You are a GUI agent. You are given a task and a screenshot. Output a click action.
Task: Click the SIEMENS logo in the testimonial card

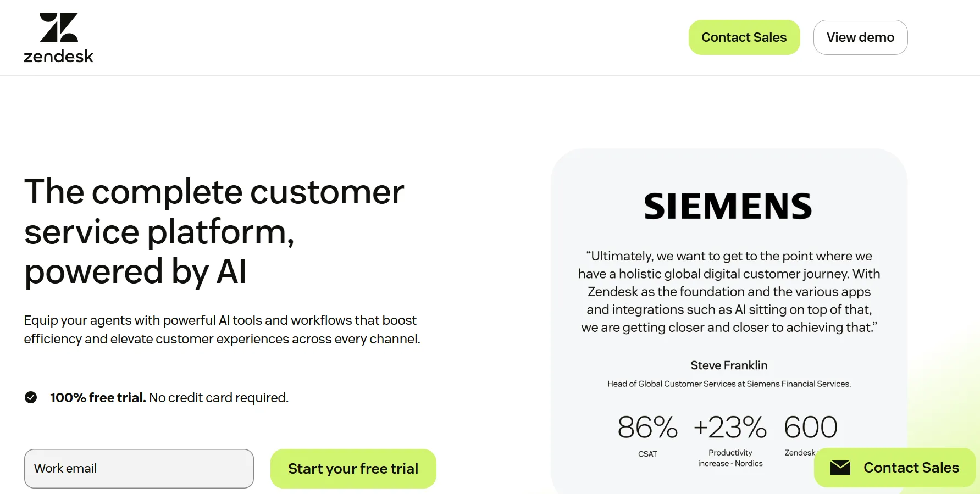point(728,205)
